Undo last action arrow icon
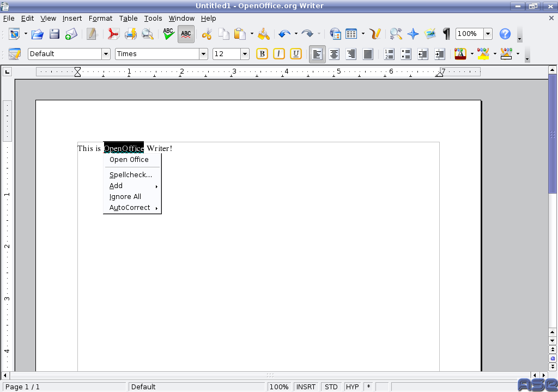Viewport: 558px width, 392px height. click(x=284, y=34)
